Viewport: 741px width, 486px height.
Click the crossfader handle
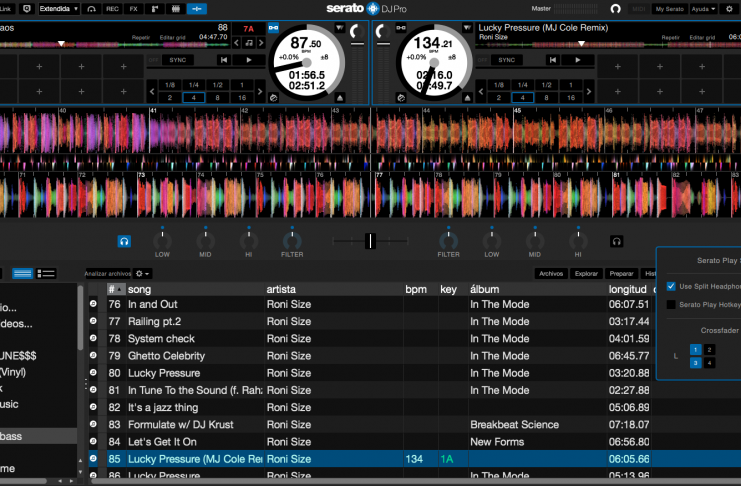pyautogui.click(x=371, y=241)
